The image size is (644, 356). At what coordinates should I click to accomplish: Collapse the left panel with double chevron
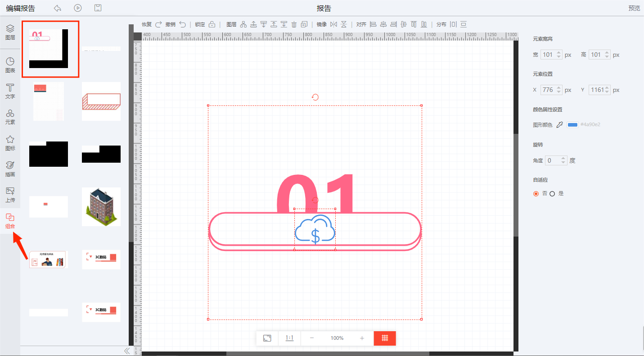[x=127, y=351]
